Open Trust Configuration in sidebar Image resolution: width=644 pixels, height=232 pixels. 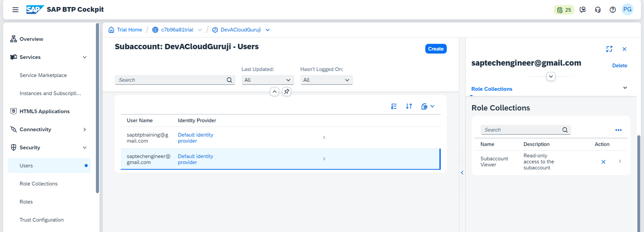tap(42, 220)
